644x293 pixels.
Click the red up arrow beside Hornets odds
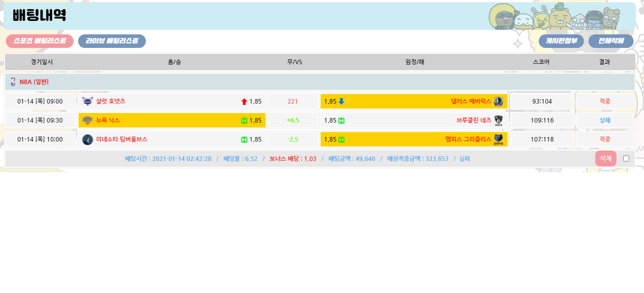click(244, 102)
